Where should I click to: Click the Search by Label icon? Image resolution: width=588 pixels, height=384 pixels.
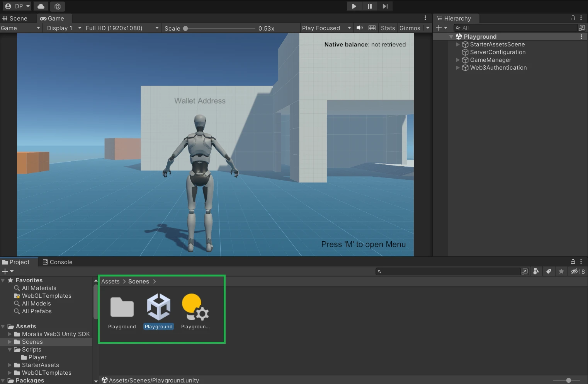coord(549,271)
